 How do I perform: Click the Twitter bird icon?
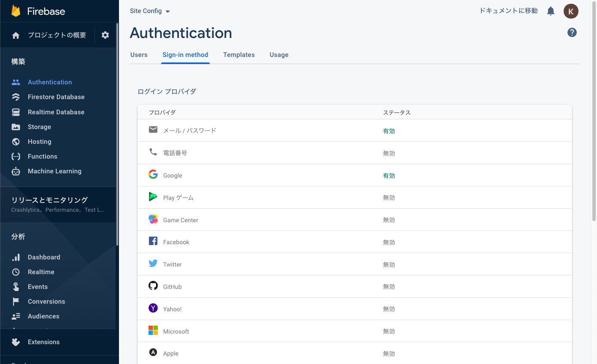[x=153, y=263]
